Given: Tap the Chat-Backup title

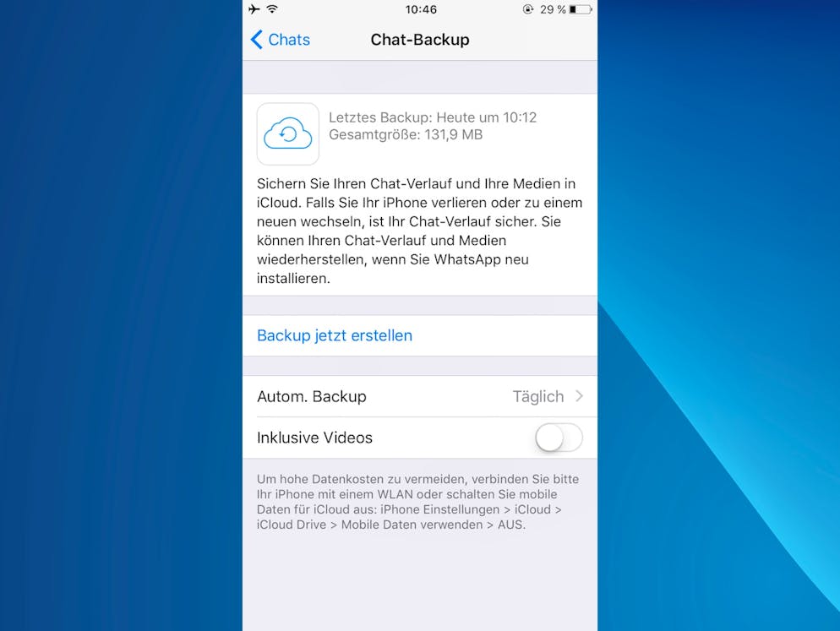Looking at the screenshot, I should coord(420,40).
